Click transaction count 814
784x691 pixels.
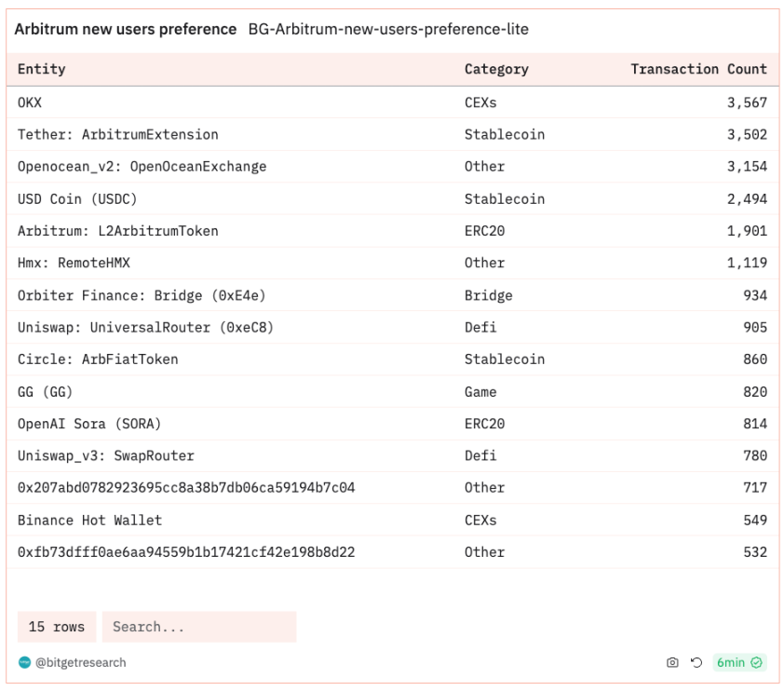tap(755, 424)
